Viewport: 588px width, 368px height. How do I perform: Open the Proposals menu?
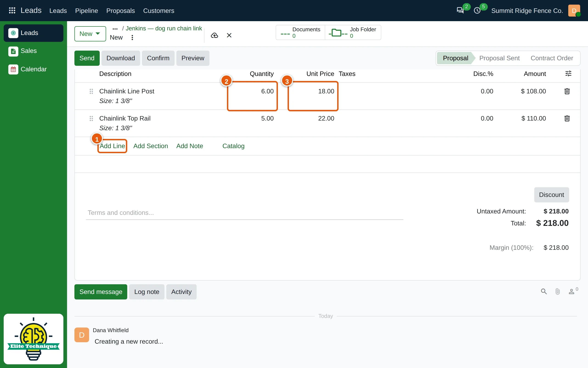[121, 11]
